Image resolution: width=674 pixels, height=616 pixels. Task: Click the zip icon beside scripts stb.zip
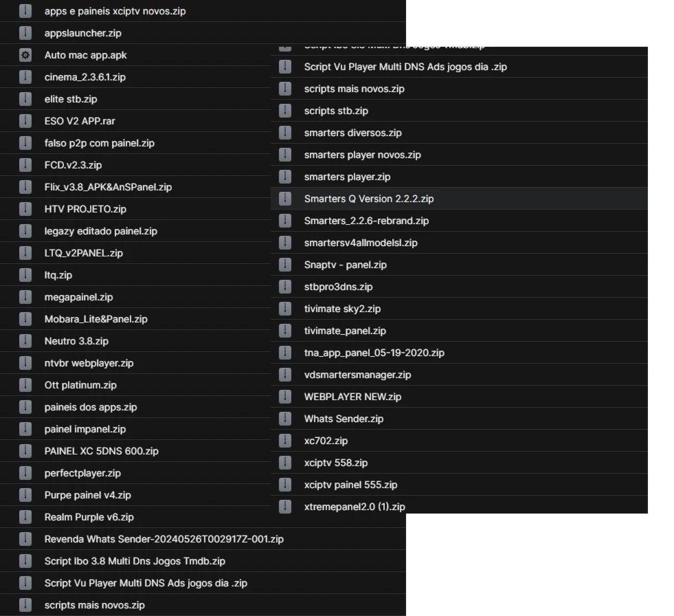pos(285,111)
